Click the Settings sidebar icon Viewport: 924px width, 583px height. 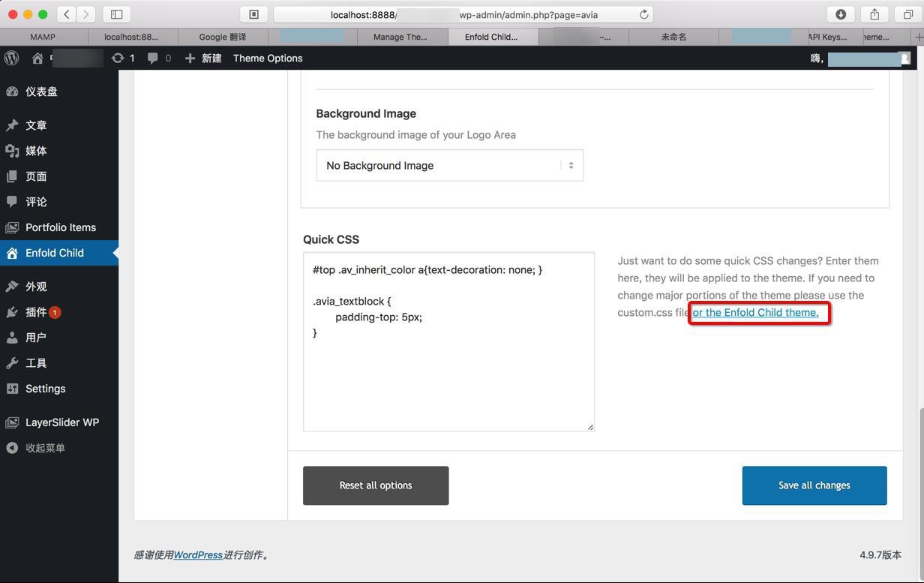12,389
